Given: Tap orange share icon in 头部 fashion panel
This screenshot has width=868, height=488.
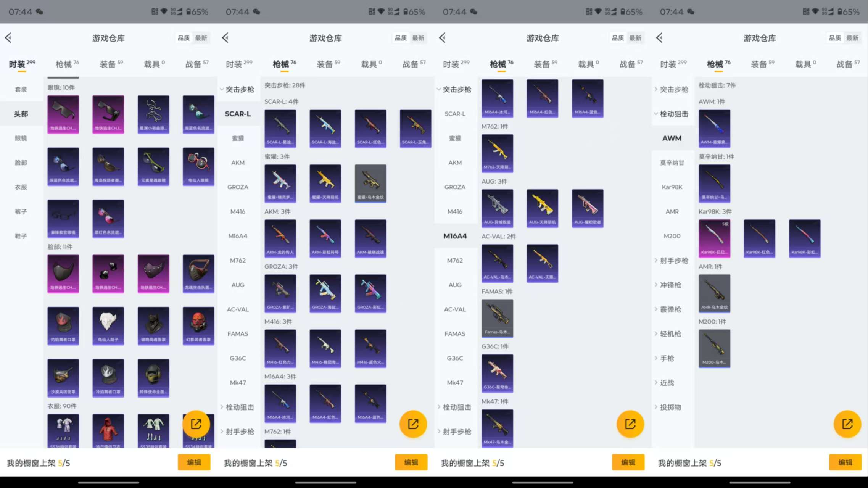Looking at the screenshot, I should coord(196,424).
